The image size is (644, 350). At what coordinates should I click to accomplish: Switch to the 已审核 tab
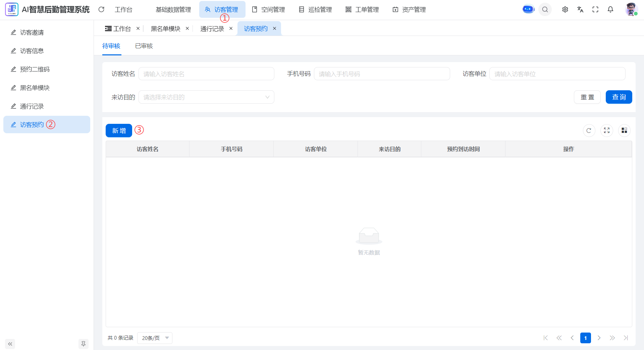tap(144, 46)
